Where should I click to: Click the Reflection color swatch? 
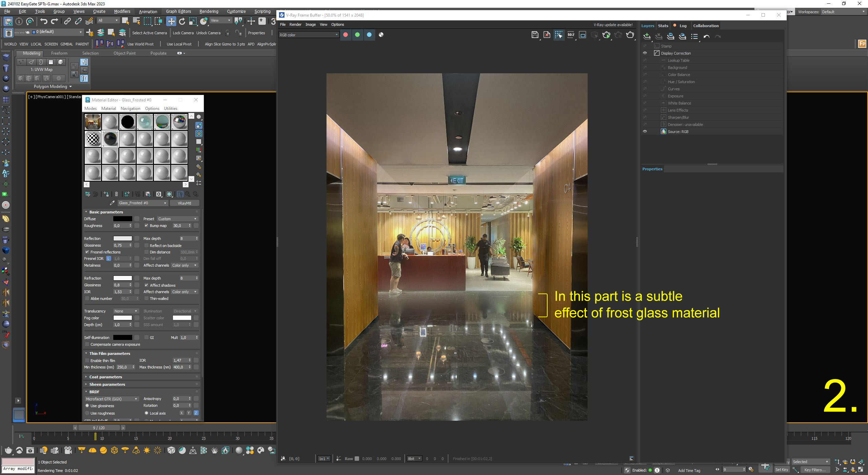(x=123, y=239)
